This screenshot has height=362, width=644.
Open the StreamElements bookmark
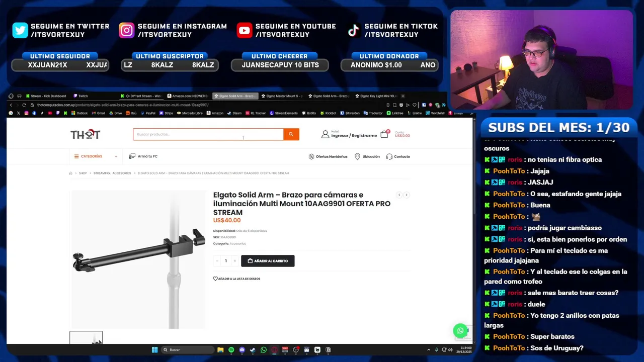click(285, 113)
